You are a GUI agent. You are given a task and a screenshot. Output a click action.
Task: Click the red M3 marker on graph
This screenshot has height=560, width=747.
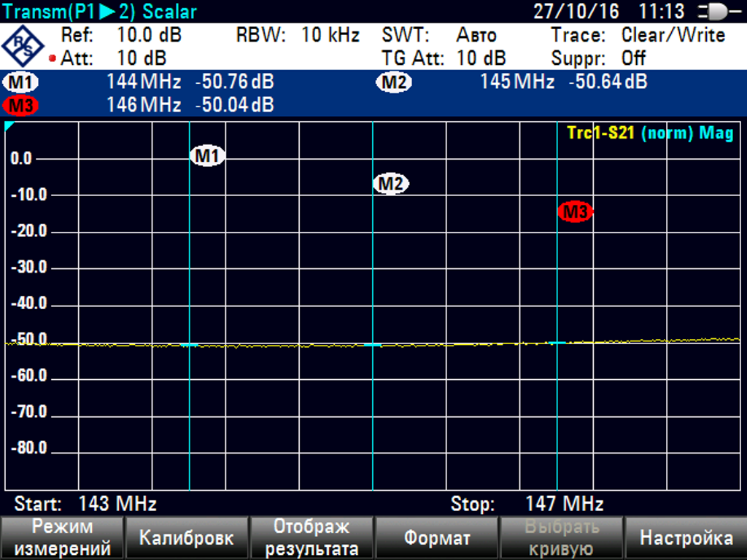point(576,212)
